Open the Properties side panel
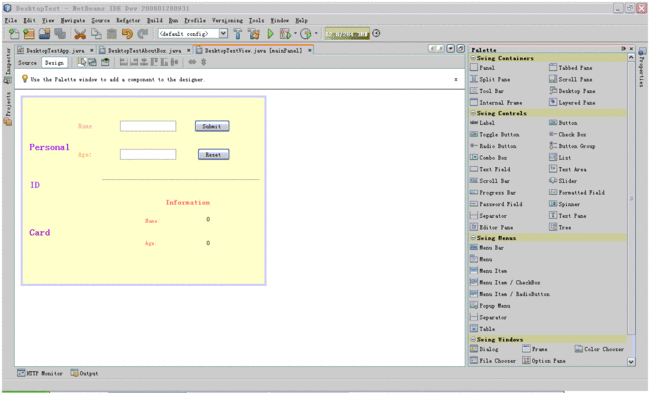The image size is (650, 393). 642,68
